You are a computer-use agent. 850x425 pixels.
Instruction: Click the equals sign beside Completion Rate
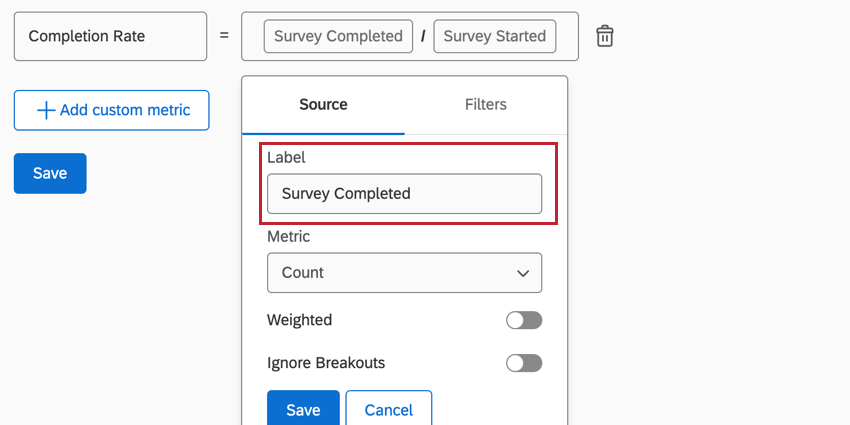(224, 36)
